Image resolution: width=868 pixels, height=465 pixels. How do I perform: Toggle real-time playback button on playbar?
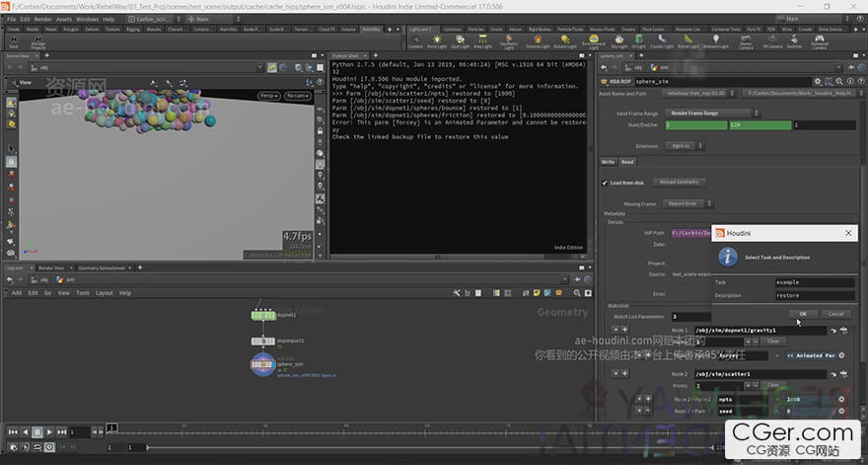tap(50, 446)
